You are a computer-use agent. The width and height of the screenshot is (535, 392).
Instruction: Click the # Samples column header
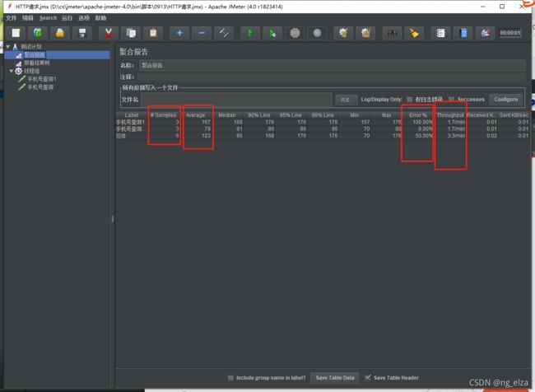(164, 115)
